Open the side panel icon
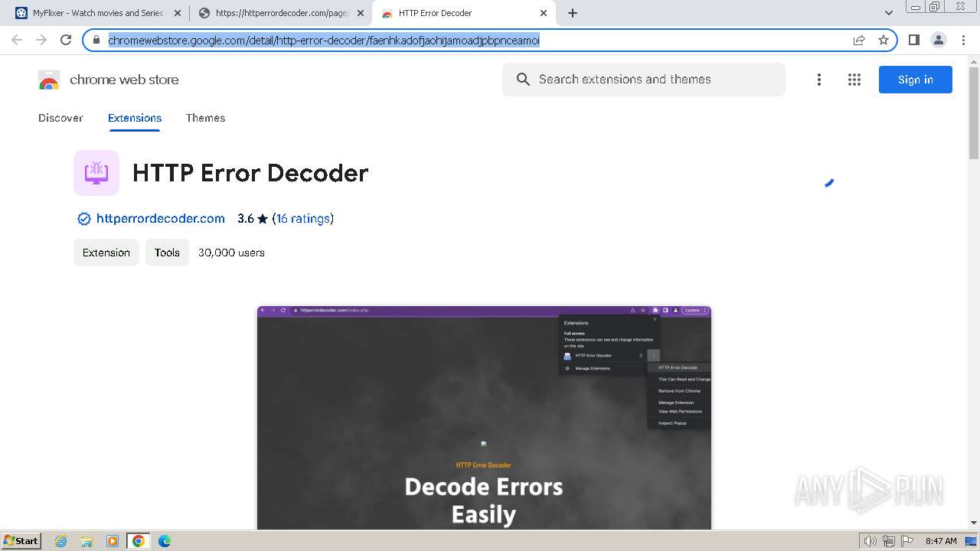 (x=913, y=40)
